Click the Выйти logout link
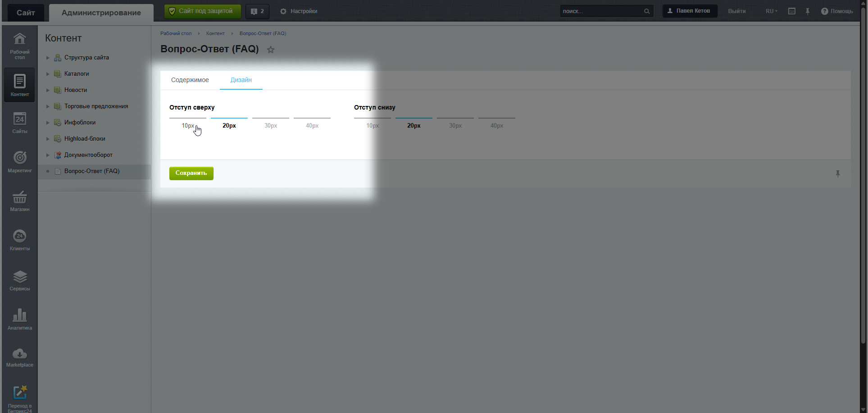868x413 pixels. [x=736, y=11]
